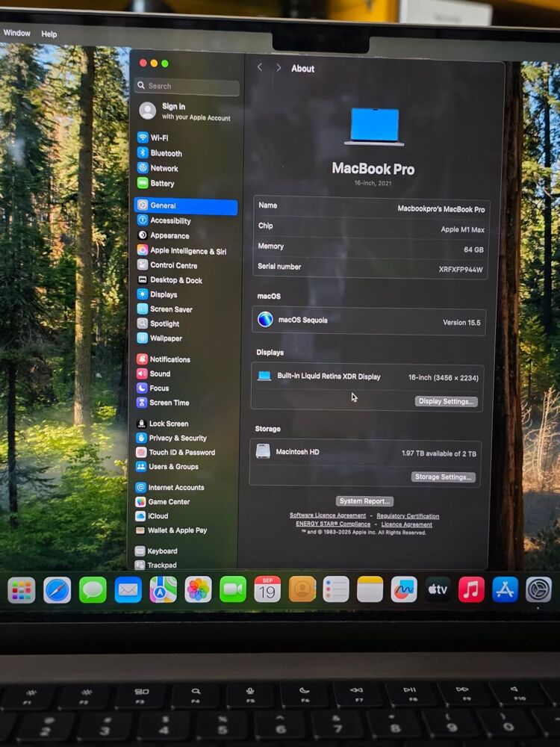Select General in the sidebar

(186, 206)
